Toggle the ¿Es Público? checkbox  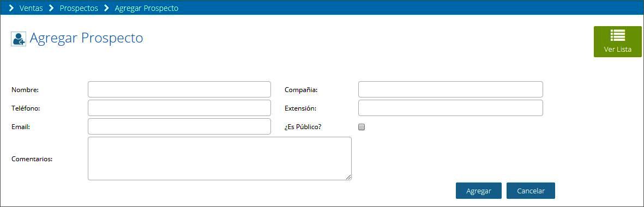362,127
